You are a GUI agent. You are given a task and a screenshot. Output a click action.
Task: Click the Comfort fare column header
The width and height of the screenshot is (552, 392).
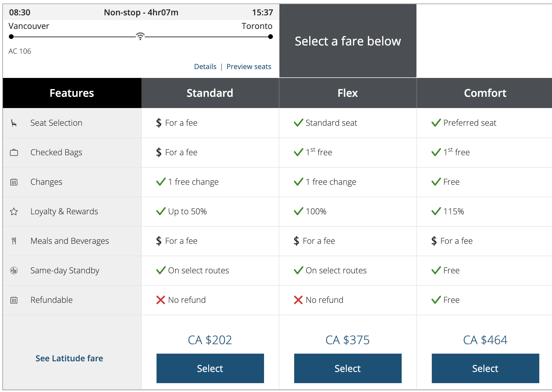[x=485, y=93]
